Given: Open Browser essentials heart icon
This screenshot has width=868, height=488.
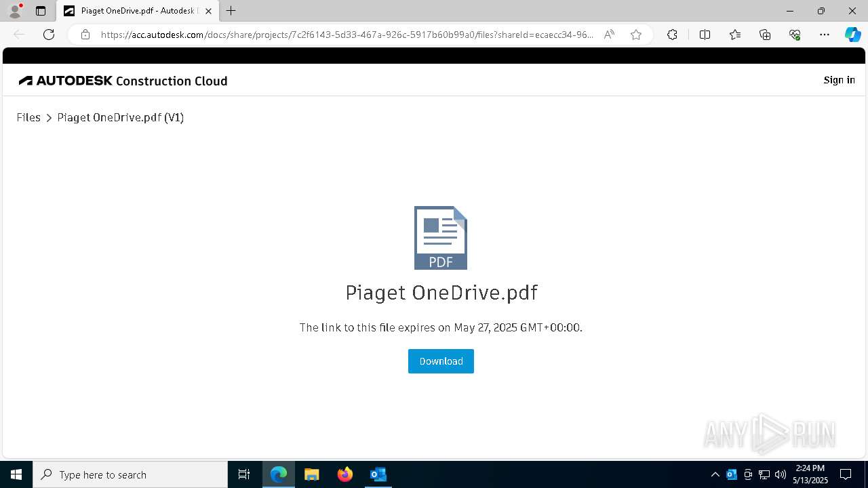Looking at the screenshot, I should [795, 35].
